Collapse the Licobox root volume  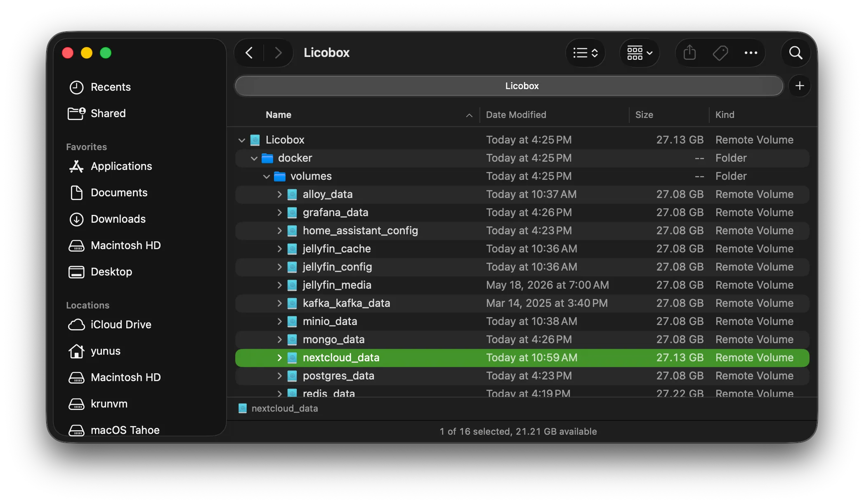(242, 140)
